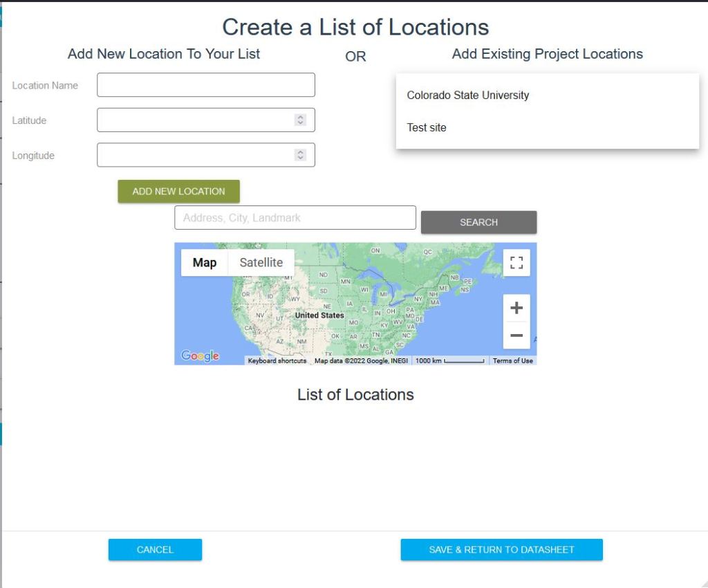The height and width of the screenshot is (588, 708).
Task: Cancel creating the location list
Action: click(155, 549)
